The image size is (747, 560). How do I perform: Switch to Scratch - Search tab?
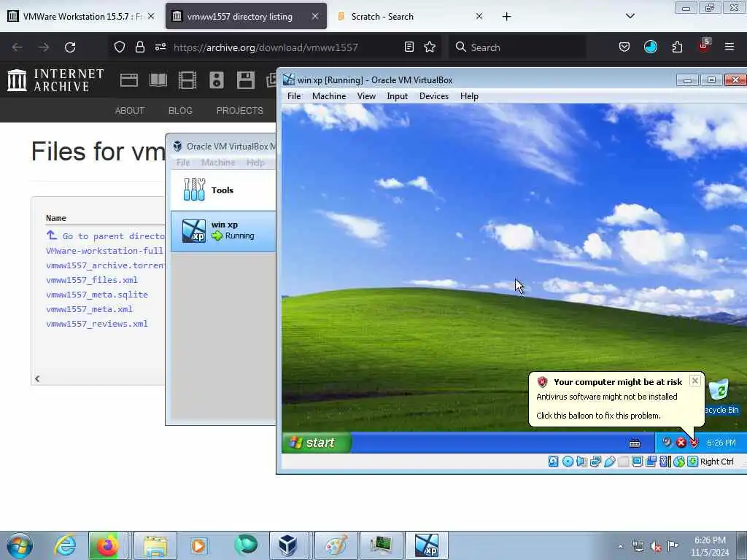click(x=410, y=16)
